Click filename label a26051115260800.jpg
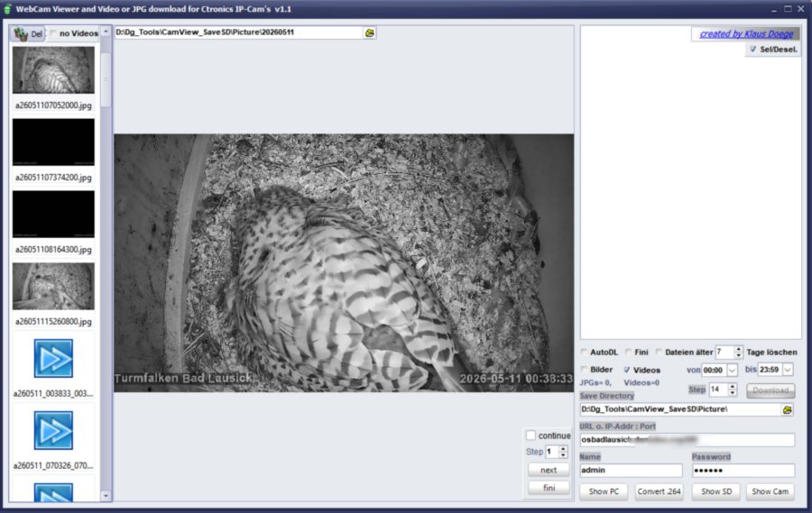Screen dimensions: 812x513 pos(53,322)
